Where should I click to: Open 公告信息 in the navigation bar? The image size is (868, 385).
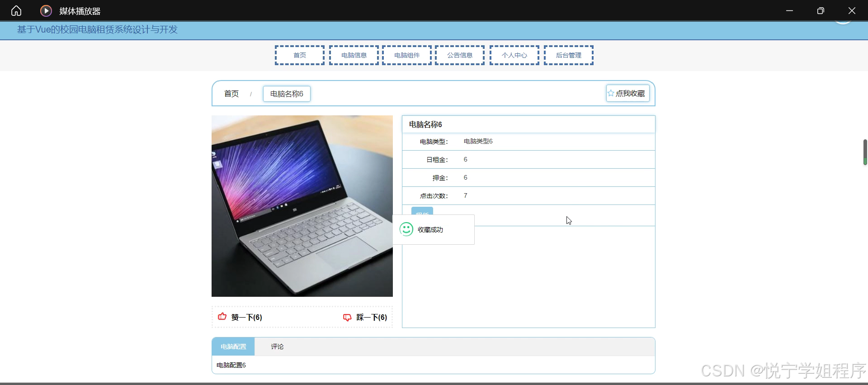click(460, 55)
